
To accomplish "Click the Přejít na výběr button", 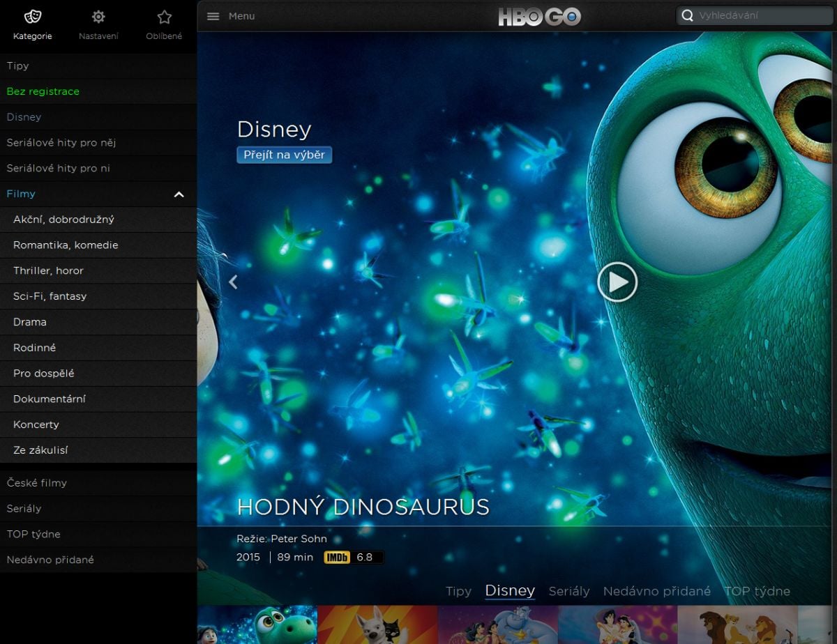I will pos(284,155).
